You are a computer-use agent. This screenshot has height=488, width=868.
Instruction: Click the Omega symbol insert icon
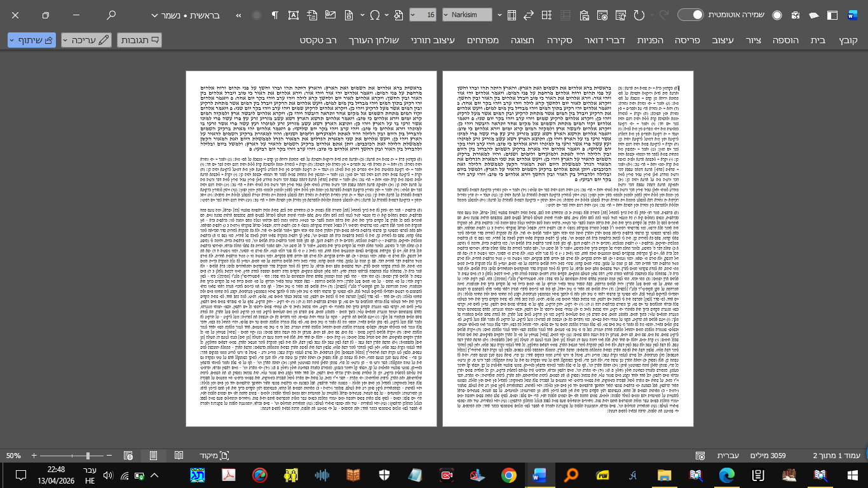tap(375, 15)
